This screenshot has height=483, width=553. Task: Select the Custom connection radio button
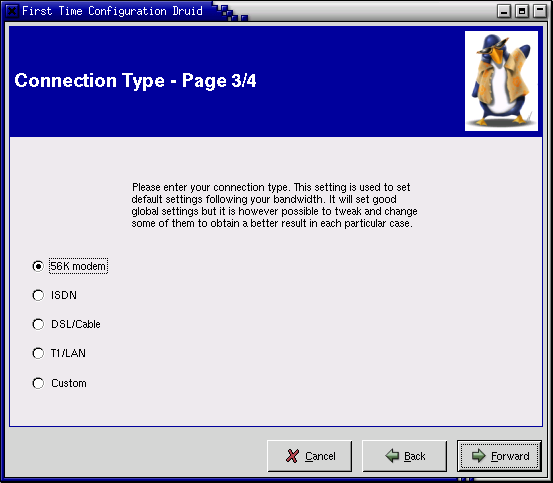[x=38, y=383]
